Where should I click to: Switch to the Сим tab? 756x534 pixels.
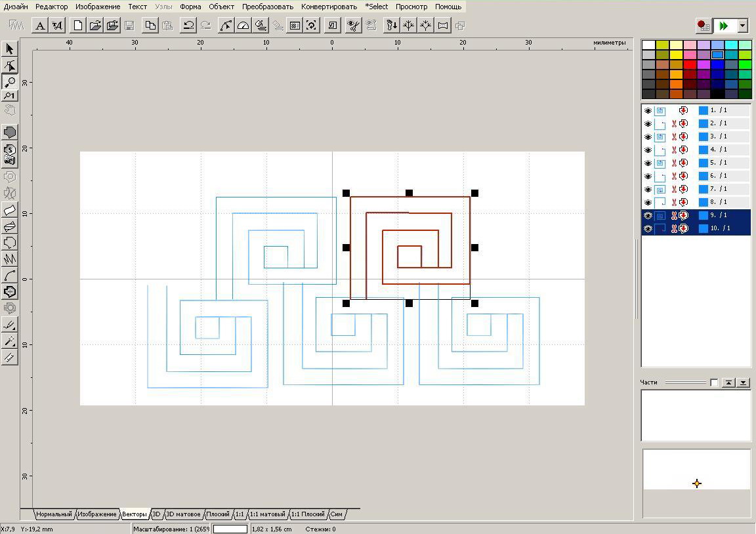coord(336,514)
